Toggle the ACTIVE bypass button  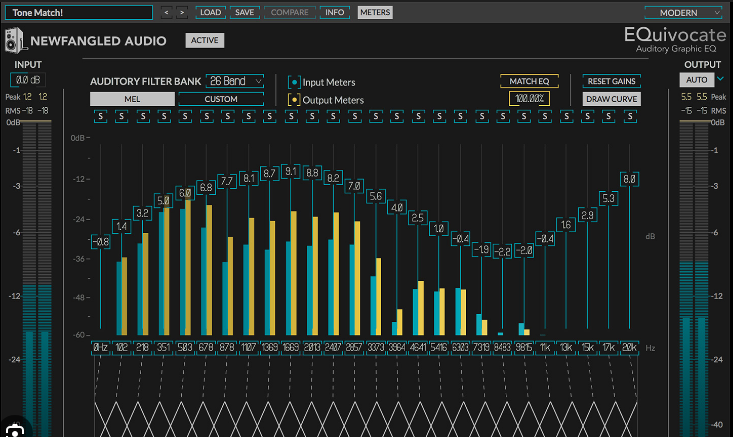click(x=205, y=41)
